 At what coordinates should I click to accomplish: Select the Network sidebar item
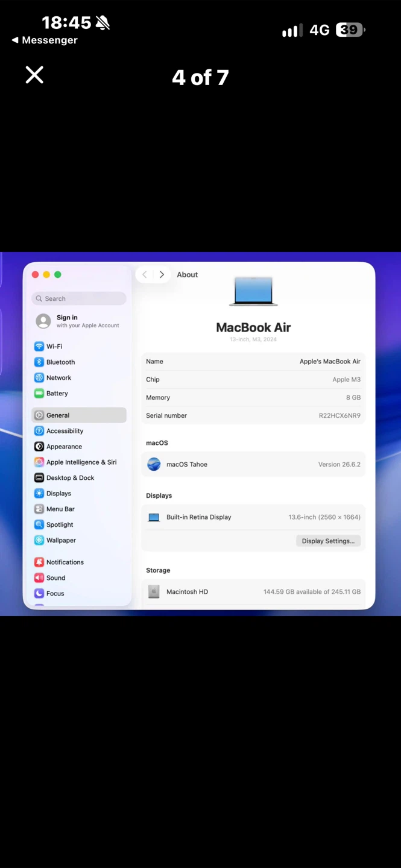point(79,378)
